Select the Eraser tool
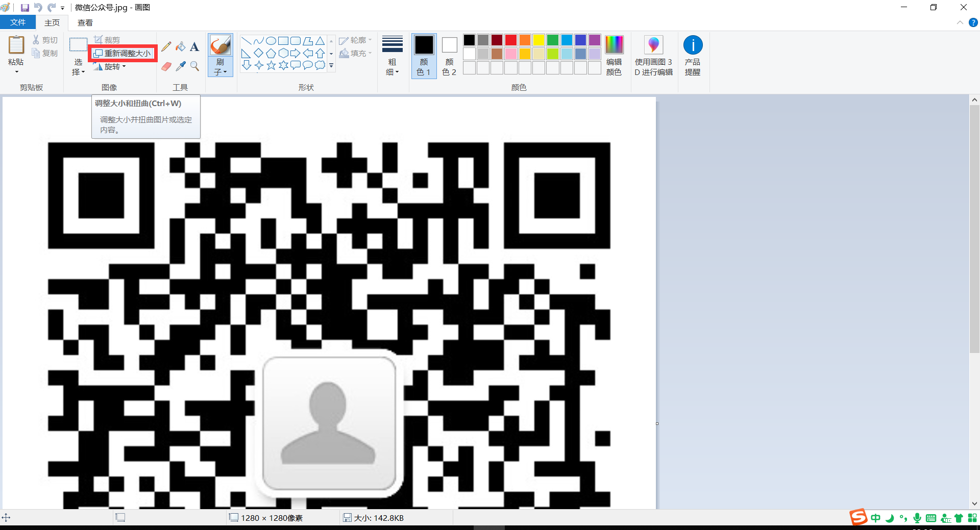 (x=166, y=66)
